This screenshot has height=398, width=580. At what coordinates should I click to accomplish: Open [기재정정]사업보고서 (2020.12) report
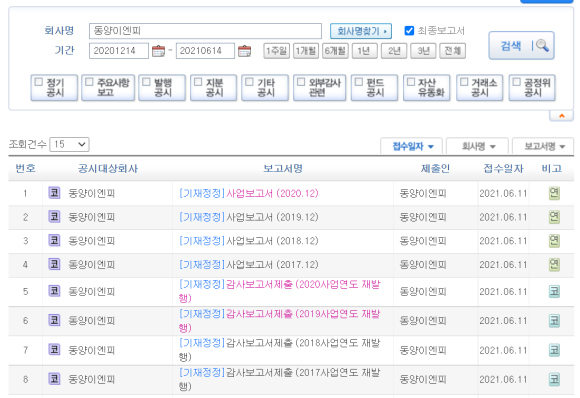pos(249,193)
